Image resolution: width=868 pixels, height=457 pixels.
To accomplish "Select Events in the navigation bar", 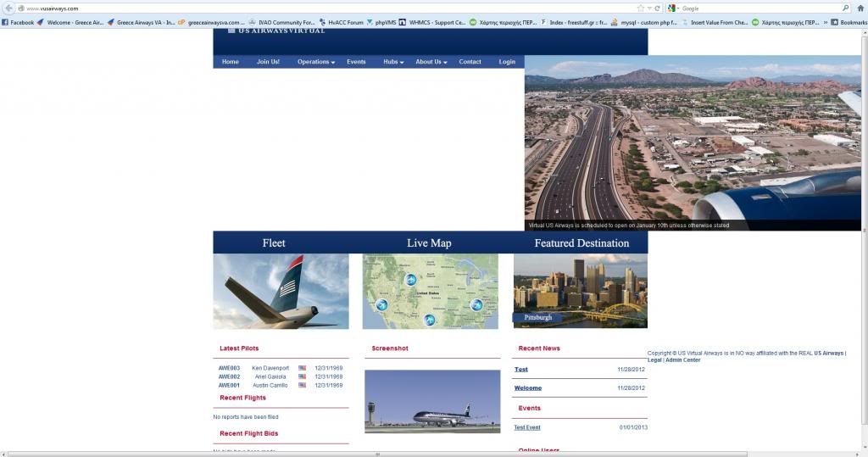I will pos(356,62).
